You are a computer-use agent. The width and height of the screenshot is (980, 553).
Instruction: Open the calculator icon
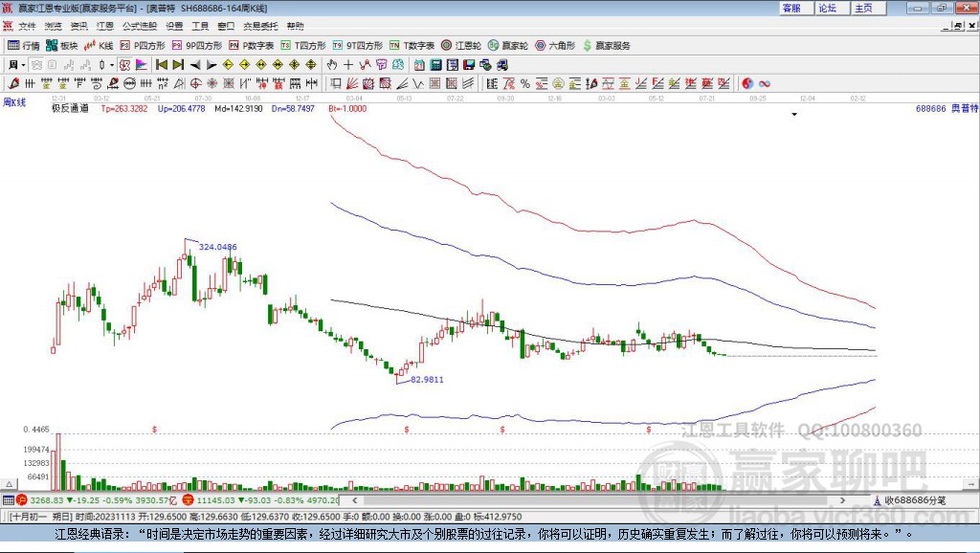[436, 65]
